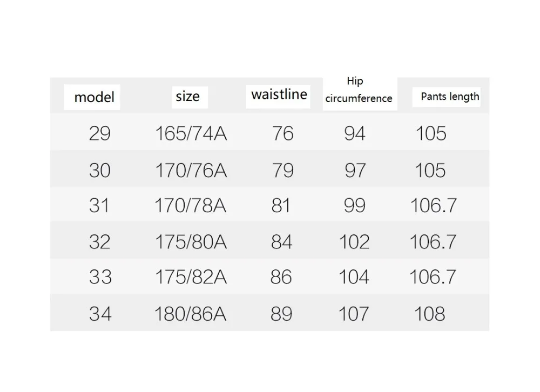Click waistline value 76
Screen dimensions: 540x392
[283, 133]
